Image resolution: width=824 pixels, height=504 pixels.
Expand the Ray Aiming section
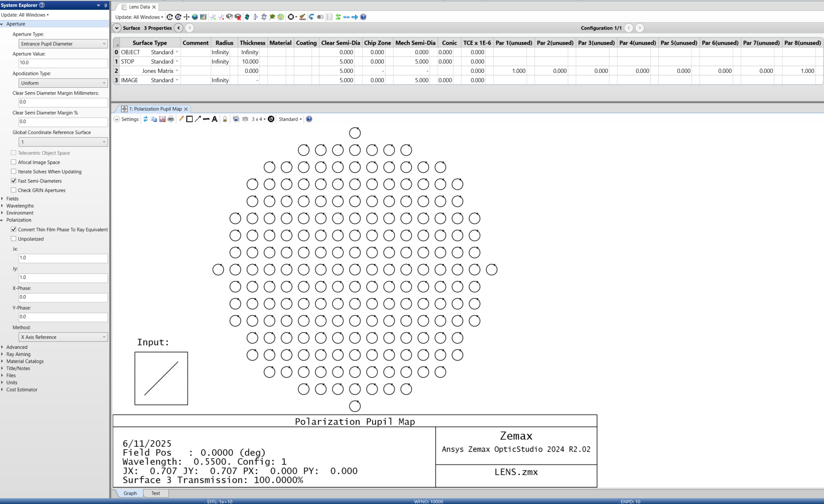(x=2, y=354)
